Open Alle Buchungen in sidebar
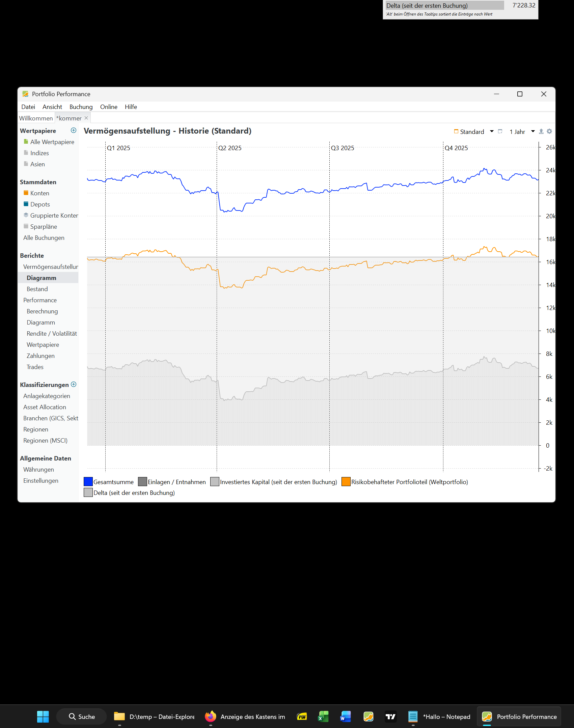Viewport: 574px width, 728px height. coord(44,238)
